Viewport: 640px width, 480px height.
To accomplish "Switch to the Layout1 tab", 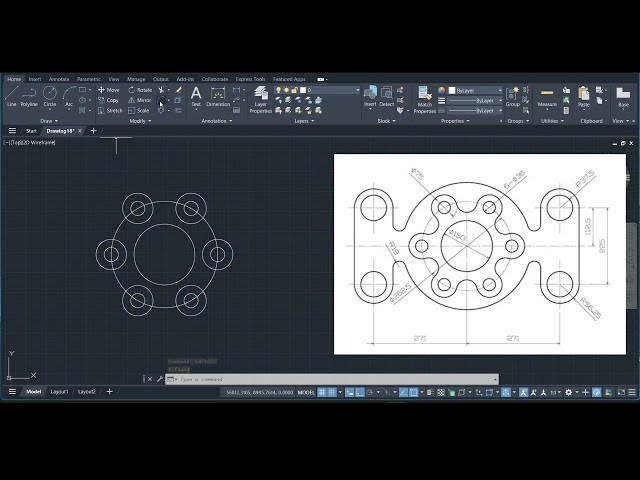I will 59,392.
